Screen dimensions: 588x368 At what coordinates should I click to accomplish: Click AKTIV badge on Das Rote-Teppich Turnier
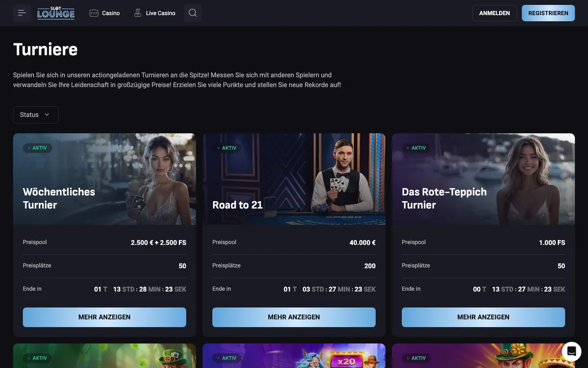(416, 148)
